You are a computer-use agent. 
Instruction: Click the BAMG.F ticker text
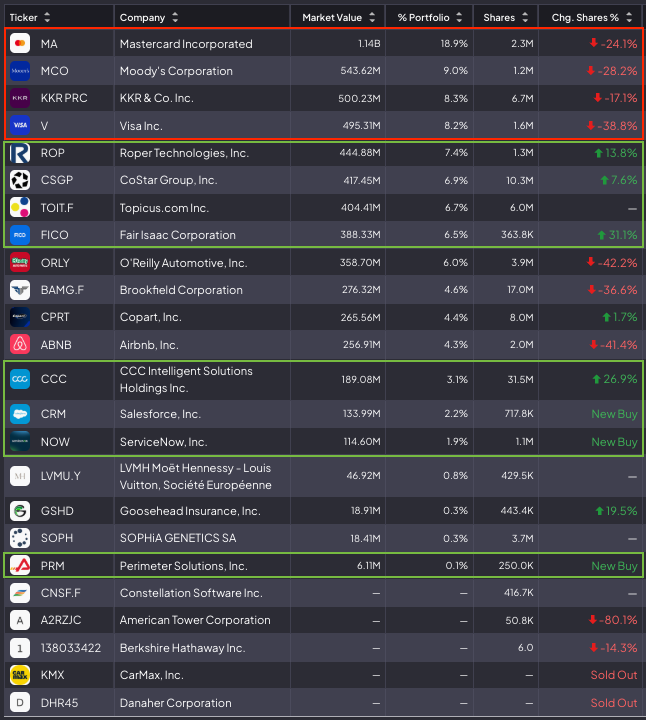[x=62, y=290]
